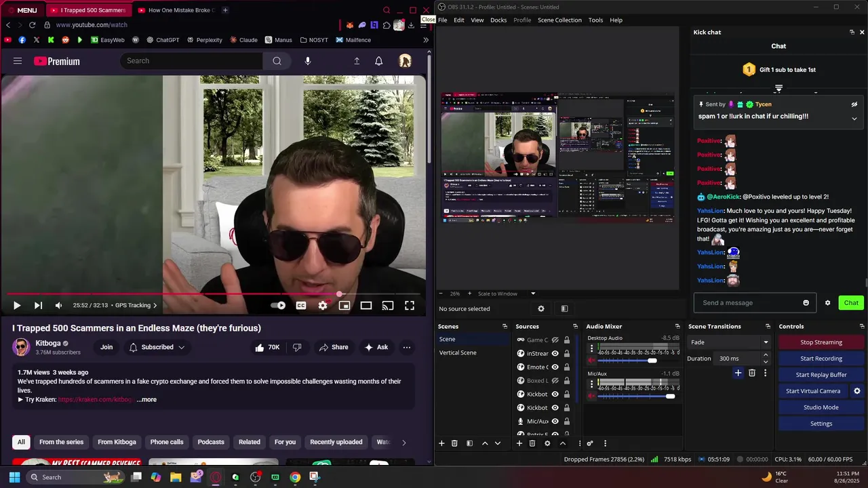Open YouTube notifications bell
The height and width of the screenshot is (488, 868).
(379, 61)
